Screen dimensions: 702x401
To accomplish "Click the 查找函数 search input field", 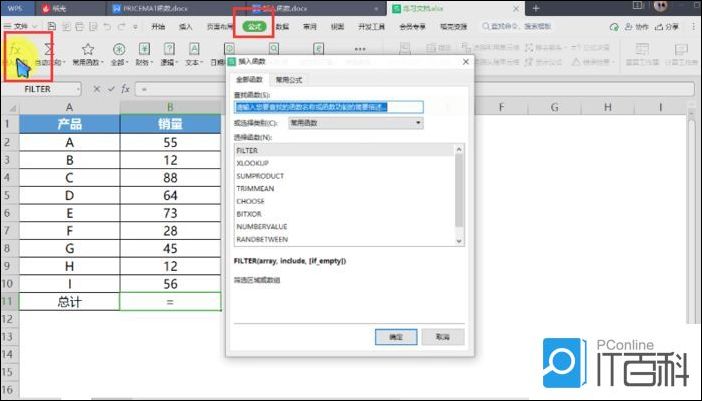I will (329, 107).
